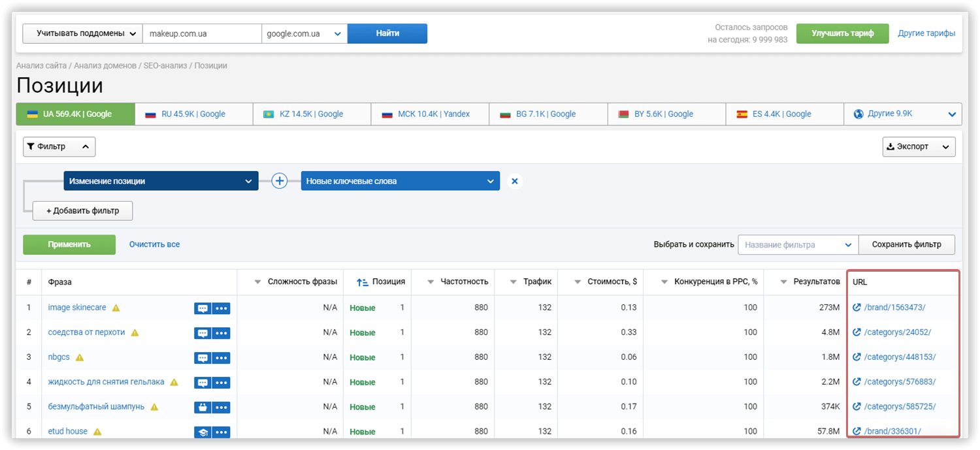Remove the filter condition with the X icon
The height and width of the screenshot is (450, 980).
[515, 182]
